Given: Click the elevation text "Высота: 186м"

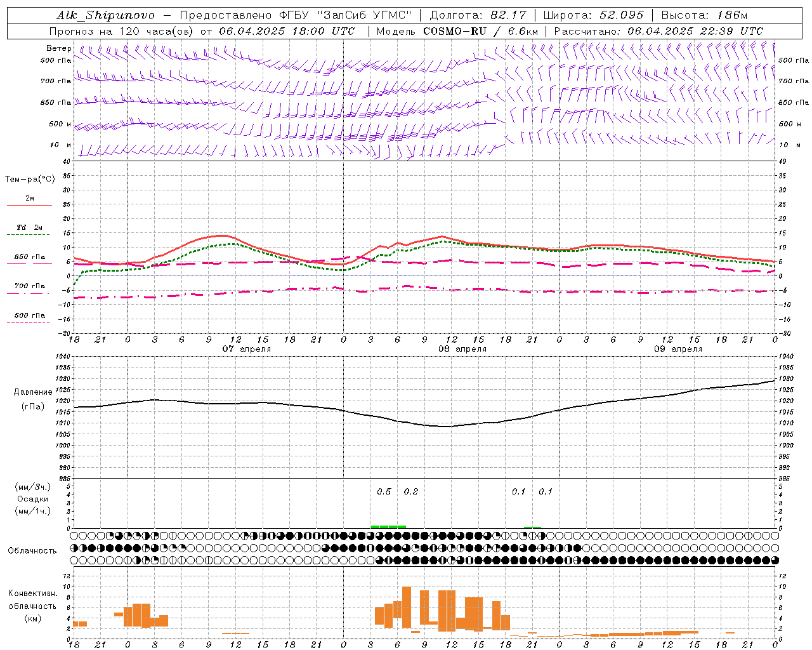Looking at the screenshot, I should point(705,15).
